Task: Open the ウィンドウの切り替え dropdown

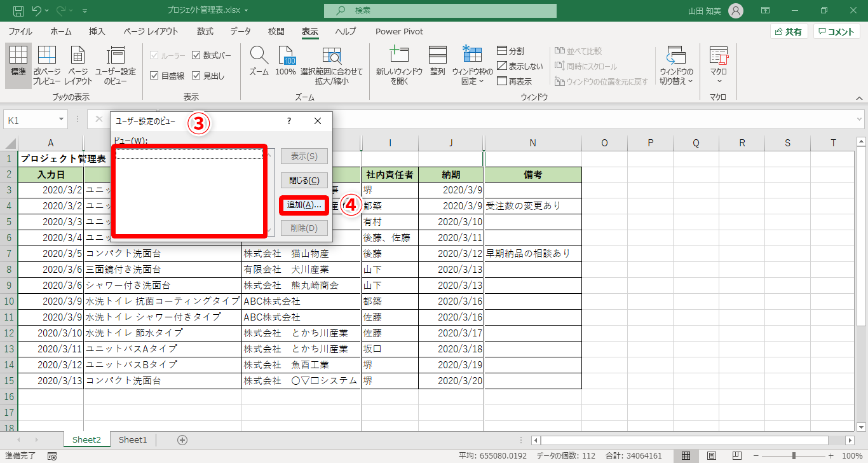Action: coord(676,66)
